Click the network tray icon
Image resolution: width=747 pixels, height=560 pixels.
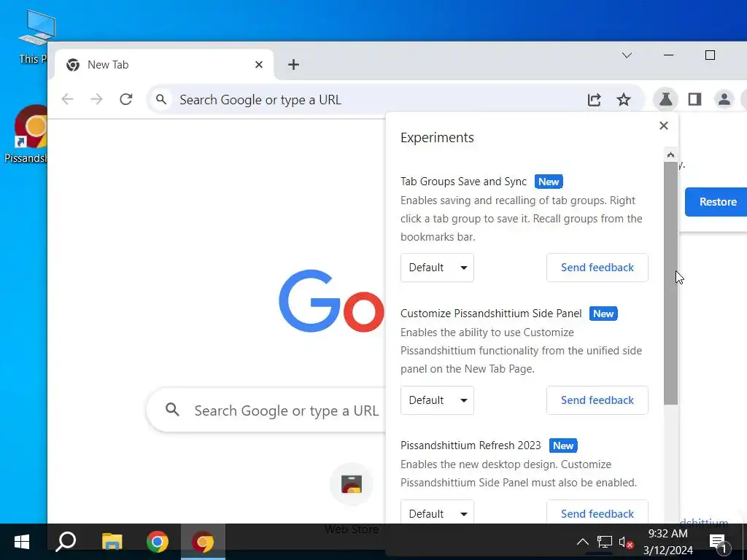click(x=605, y=542)
